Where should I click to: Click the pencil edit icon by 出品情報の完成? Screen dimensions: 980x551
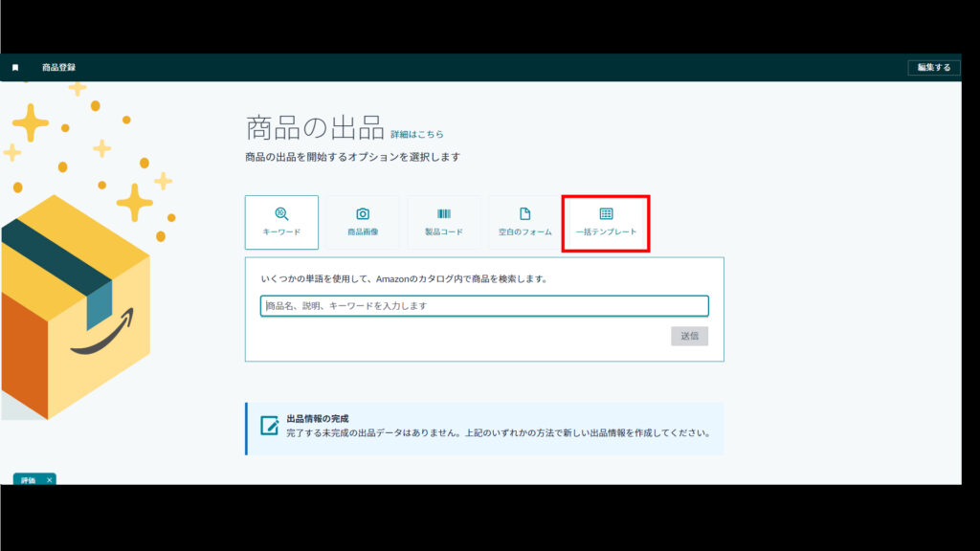point(269,426)
